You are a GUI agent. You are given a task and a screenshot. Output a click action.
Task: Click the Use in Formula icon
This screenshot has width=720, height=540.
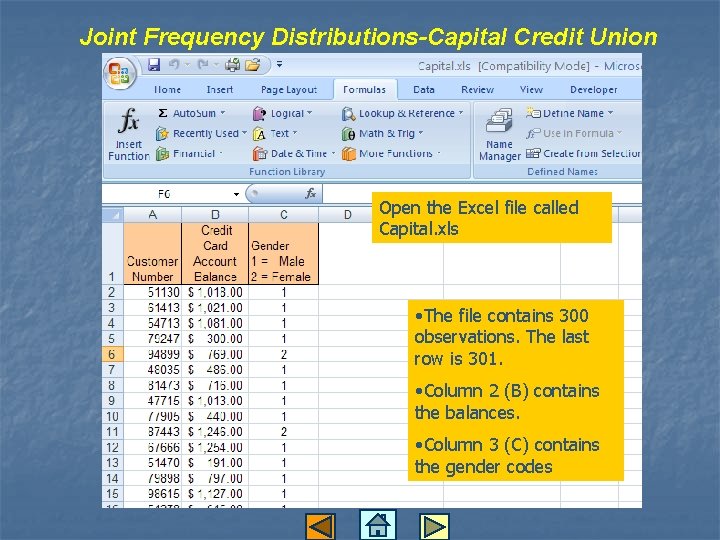[533, 133]
